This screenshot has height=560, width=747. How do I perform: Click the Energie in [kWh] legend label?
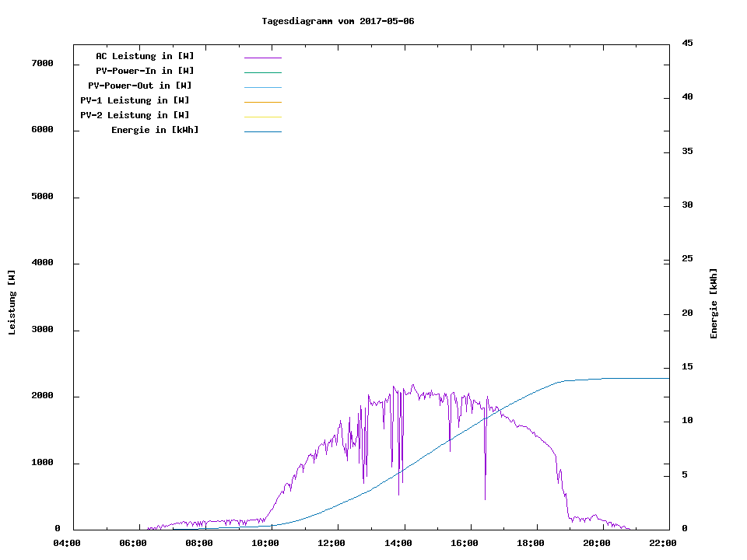[x=155, y=130]
